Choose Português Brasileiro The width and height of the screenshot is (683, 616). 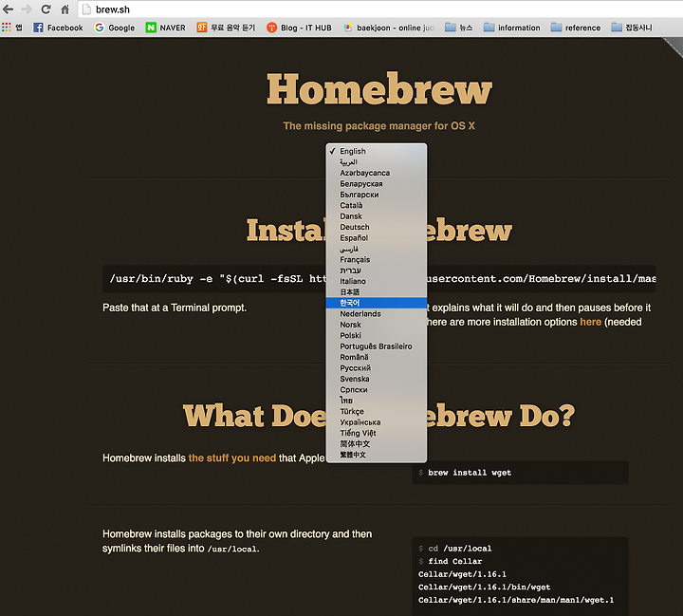(377, 346)
